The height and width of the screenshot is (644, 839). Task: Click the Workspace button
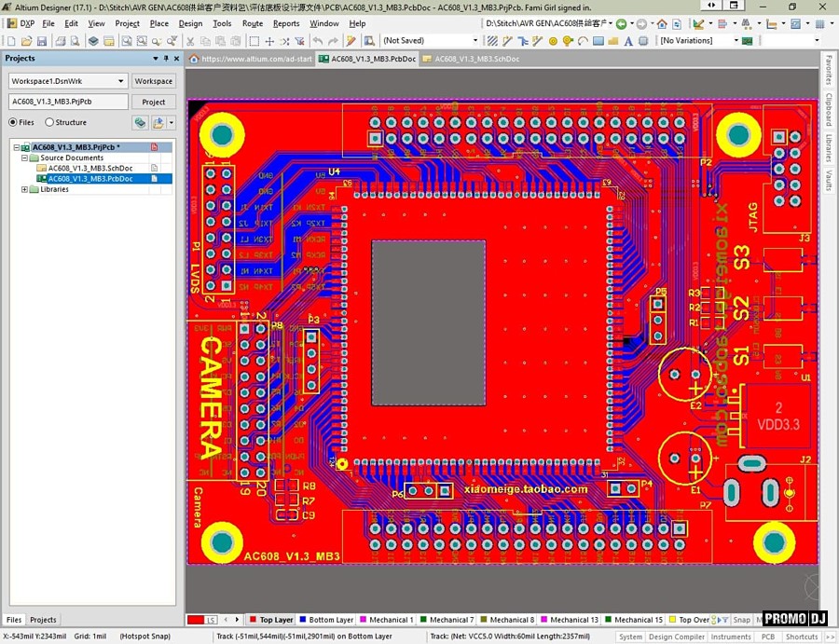click(x=153, y=81)
